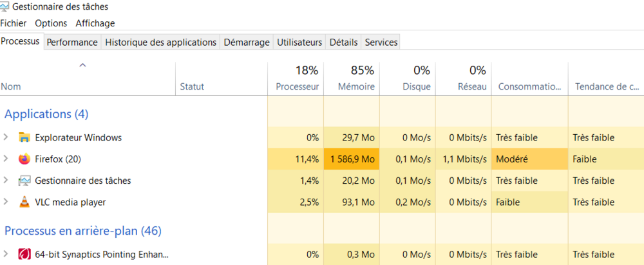This screenshot has width=644, height=265.
Task: Sort processes by Mémoire column
Action: pyautogui.click(x=356, y=86)
